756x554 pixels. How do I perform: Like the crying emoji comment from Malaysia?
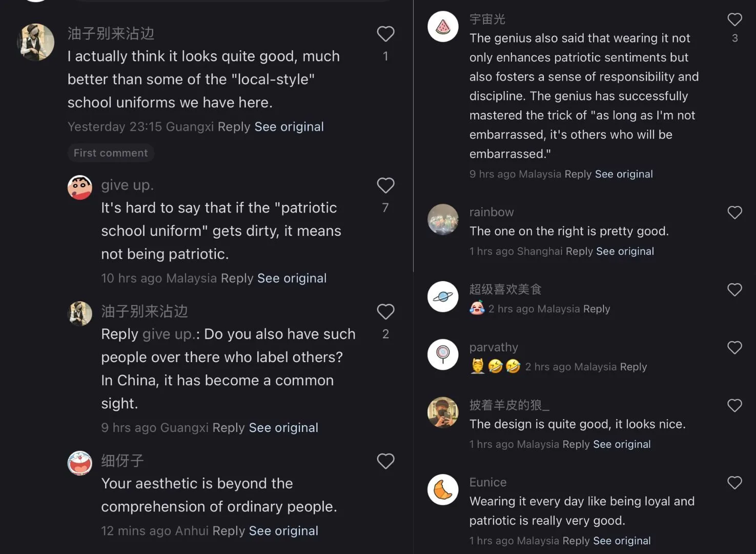[x=734, y=290]
